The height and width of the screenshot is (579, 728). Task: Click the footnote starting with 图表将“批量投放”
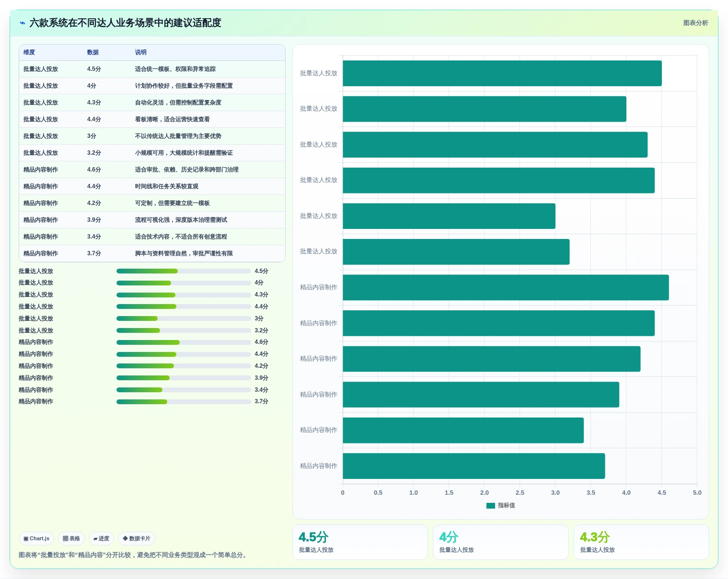pyautogui.click(x=134, y=555)
